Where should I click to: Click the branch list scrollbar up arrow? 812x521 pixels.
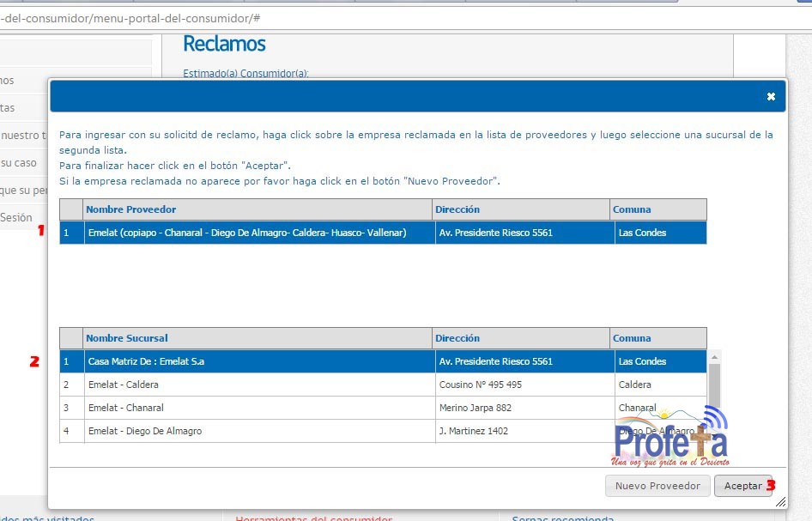715,357
